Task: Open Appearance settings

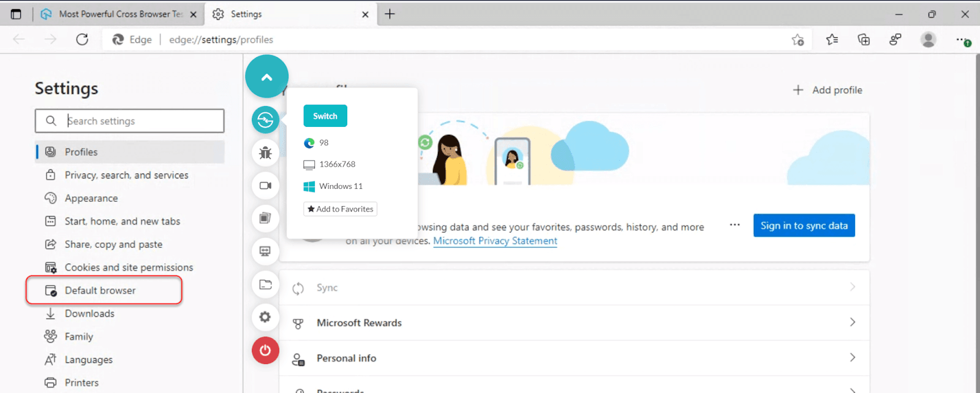Action: coord(130,198)
